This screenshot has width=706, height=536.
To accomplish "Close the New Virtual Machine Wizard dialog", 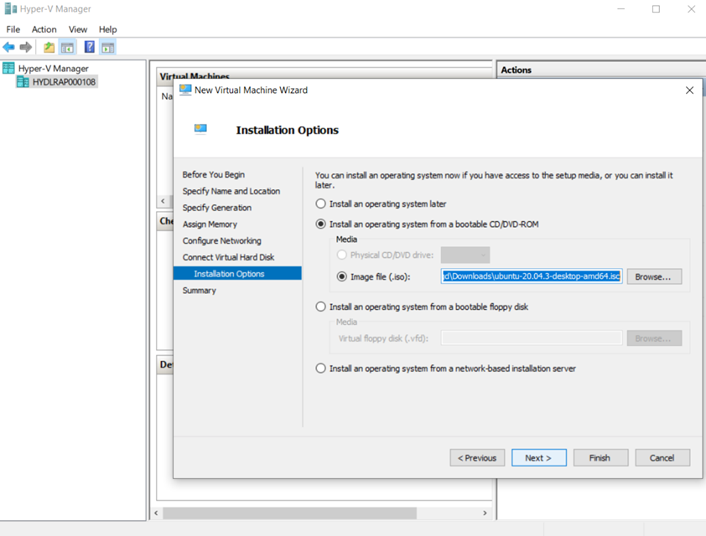I will click(x=689, y=90).
